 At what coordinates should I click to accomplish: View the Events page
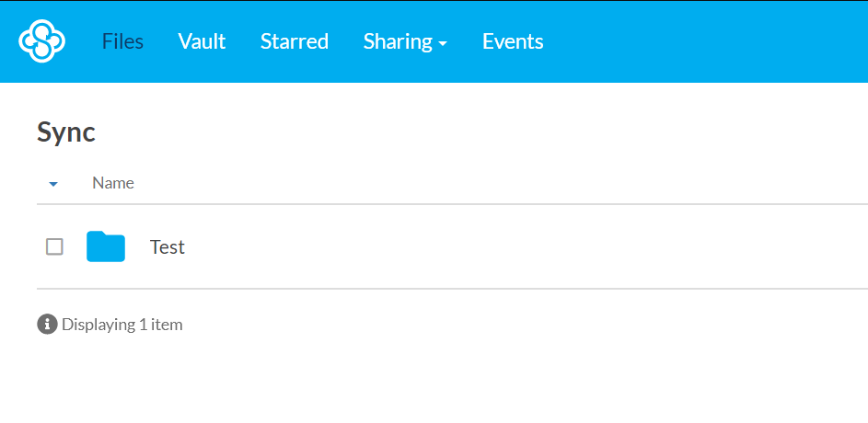[513, 41]
